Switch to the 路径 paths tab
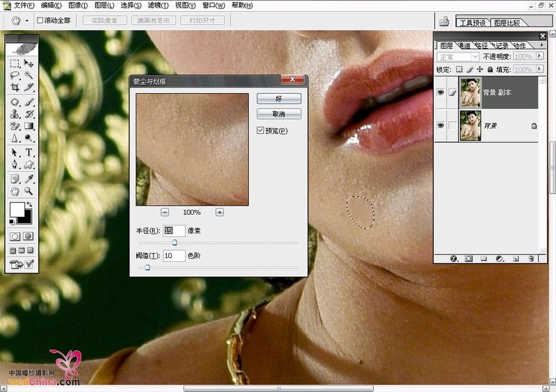Screen dimensions: 556x392 [481, 45]
